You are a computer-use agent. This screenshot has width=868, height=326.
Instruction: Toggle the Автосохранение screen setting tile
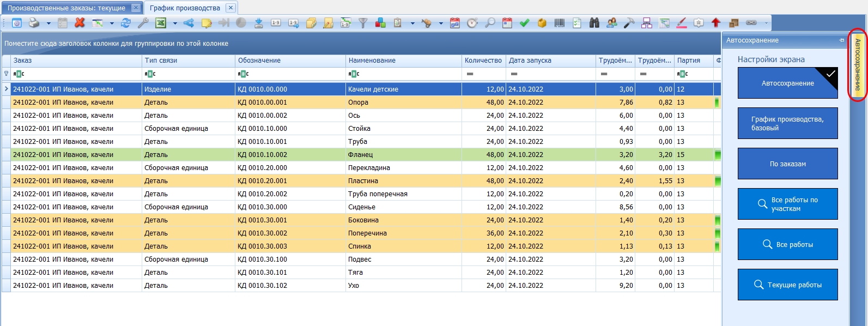coord(788,83)
